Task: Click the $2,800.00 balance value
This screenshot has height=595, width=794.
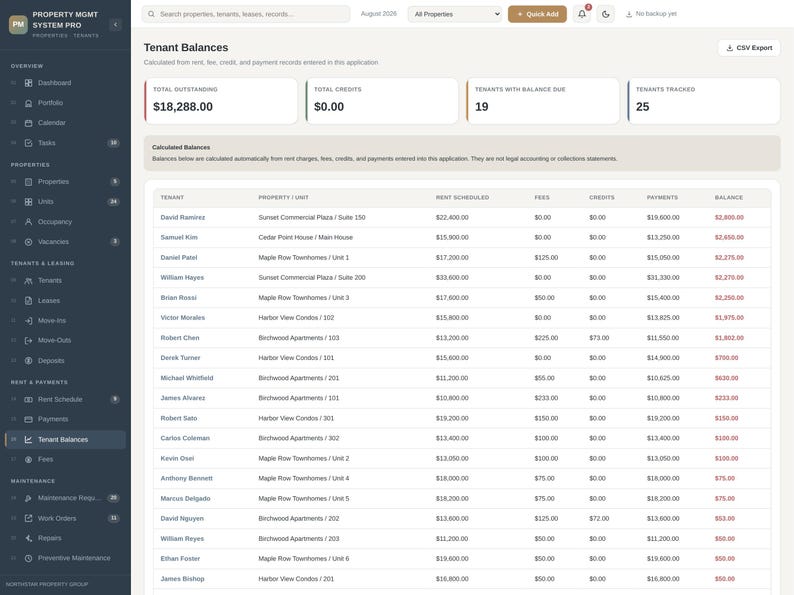Action: coord(729,217)
